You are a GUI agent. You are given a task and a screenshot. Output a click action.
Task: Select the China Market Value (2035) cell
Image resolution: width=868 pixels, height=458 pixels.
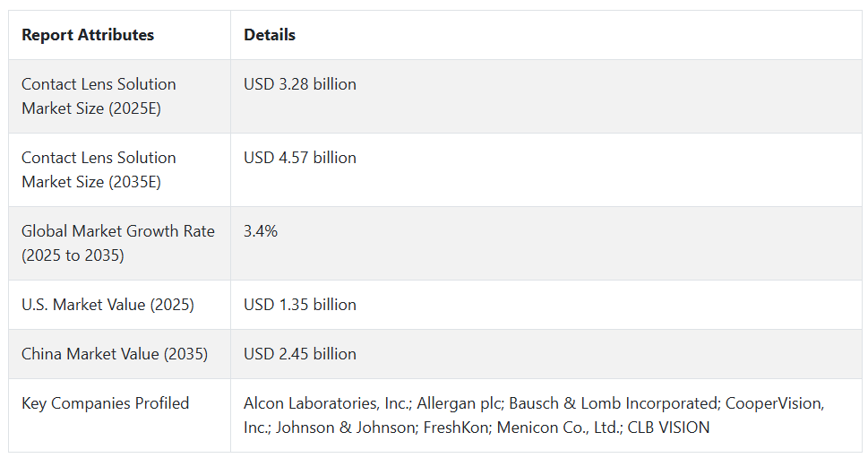[119, 354]
